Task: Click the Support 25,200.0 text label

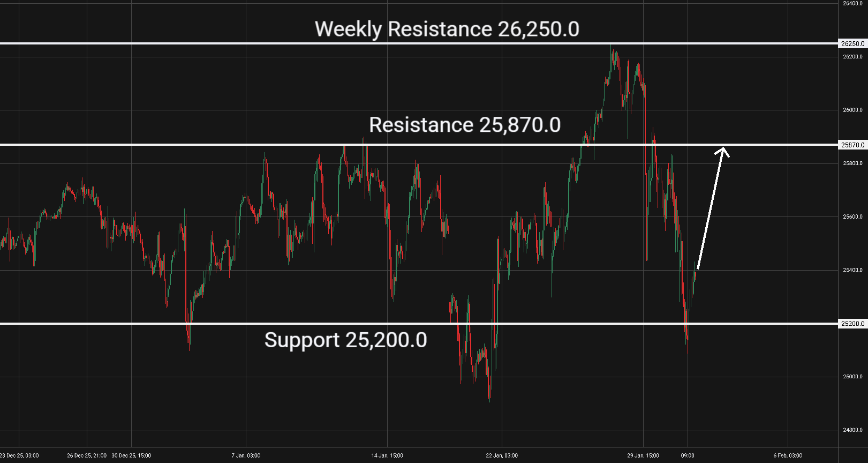Action: [x=345, y=340]
